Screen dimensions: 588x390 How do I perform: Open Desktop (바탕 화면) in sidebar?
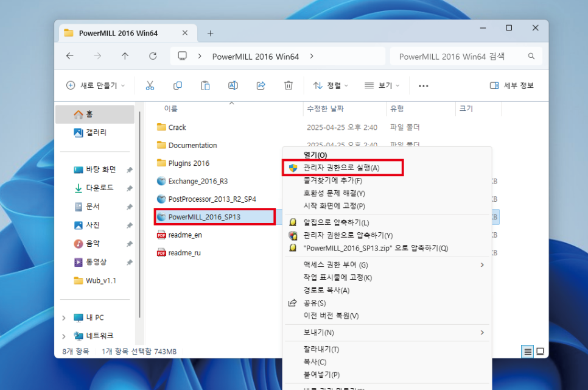95,169
